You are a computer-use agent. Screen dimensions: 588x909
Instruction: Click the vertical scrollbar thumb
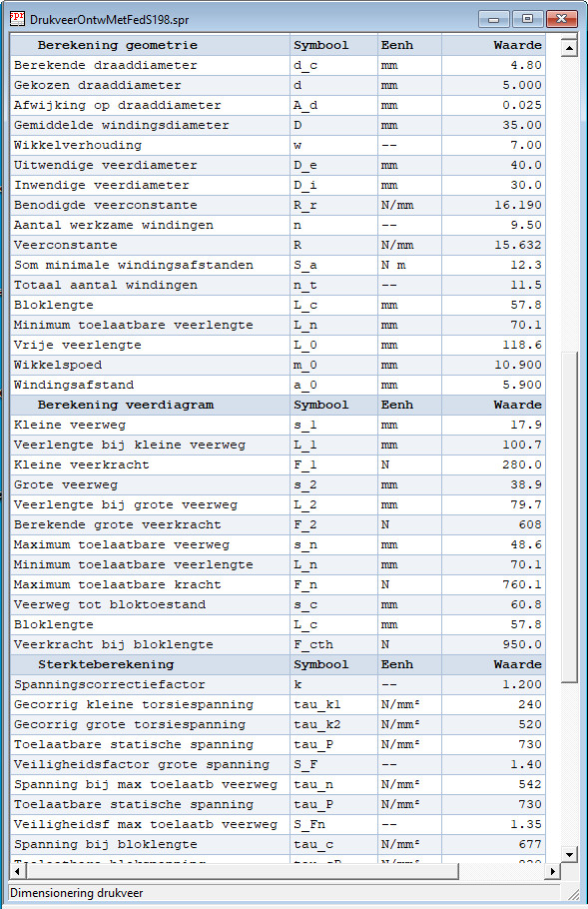pos(569,517)
